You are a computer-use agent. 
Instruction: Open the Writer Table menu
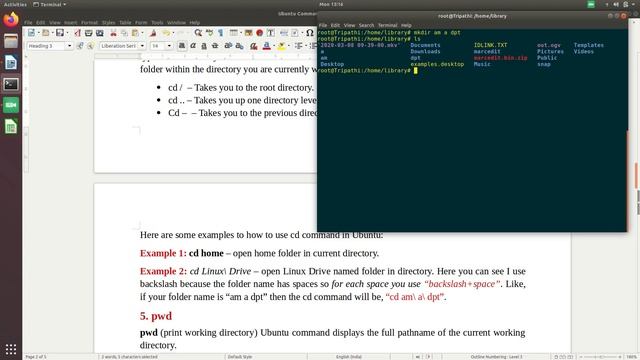tap(125, 22)
